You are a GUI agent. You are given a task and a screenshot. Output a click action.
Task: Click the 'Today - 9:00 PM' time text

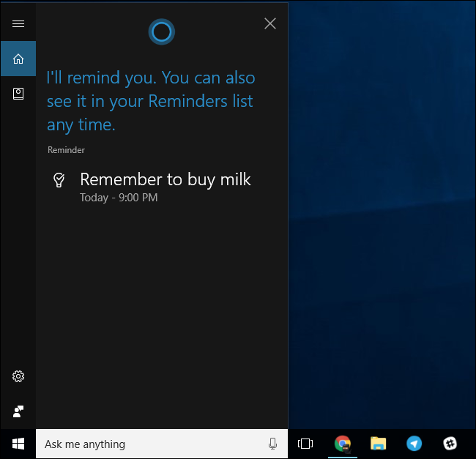[119, 198]
